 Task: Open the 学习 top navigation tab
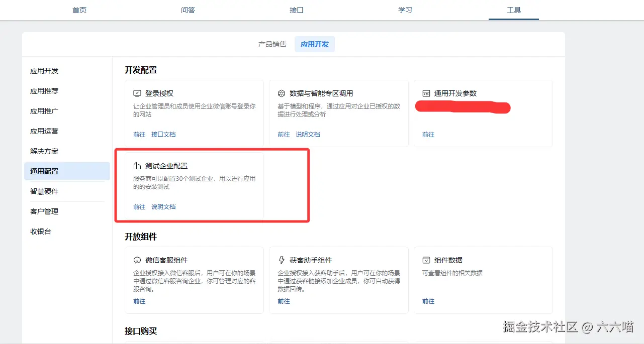click(x=405, y=10)
